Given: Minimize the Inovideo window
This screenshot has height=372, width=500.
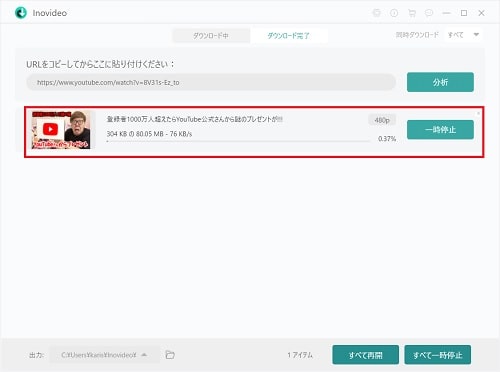Looking at the screenshot, I should (x=446, y=13).
